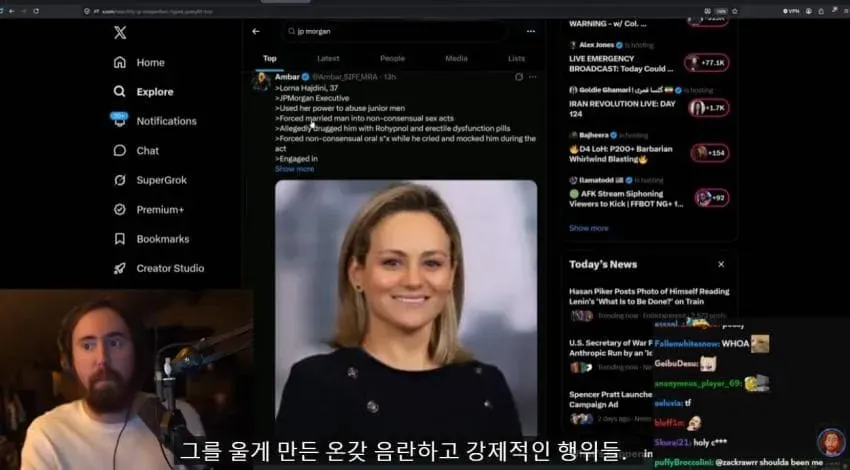
Task: Open Alex Jones +77.1K listeners badge
Action: pos(707,63)
